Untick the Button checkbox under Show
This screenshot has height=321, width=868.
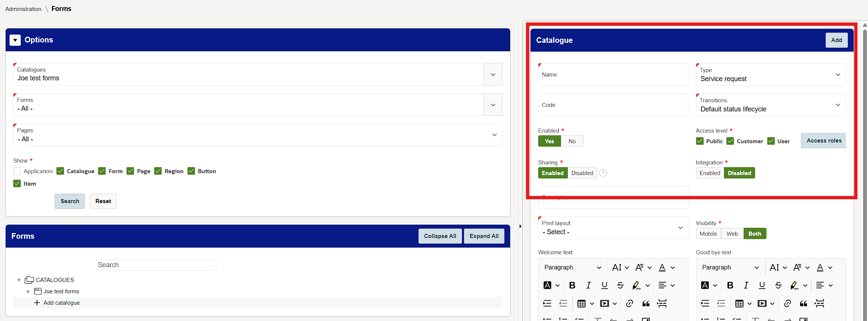point(191,171)
